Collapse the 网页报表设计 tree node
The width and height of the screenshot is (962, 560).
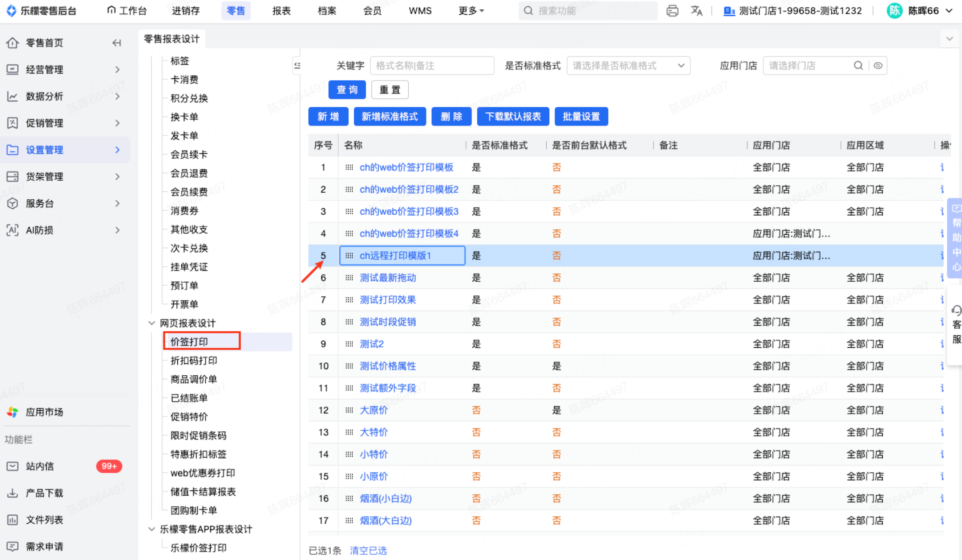pos(152,323)
